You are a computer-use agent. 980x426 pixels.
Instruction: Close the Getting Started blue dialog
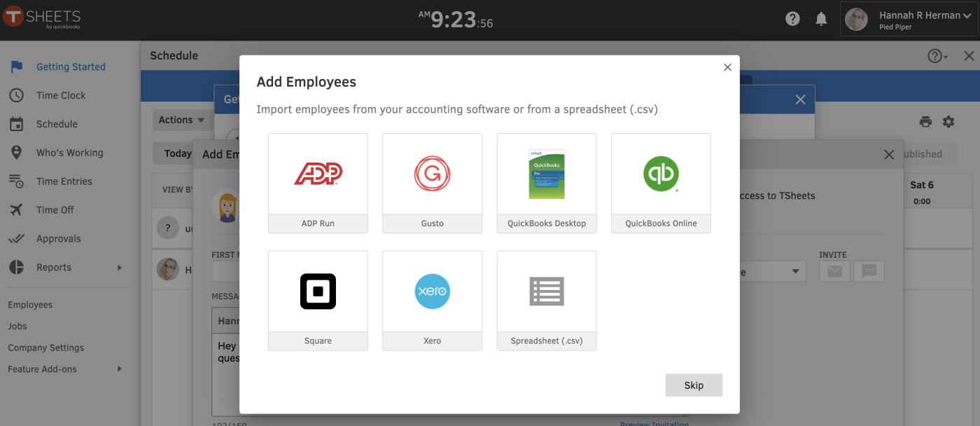[801, 99]
